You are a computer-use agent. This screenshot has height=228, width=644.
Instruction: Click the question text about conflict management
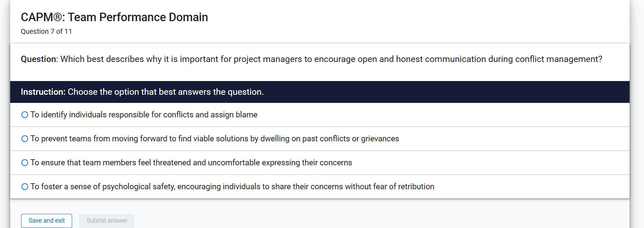point(311,59)
